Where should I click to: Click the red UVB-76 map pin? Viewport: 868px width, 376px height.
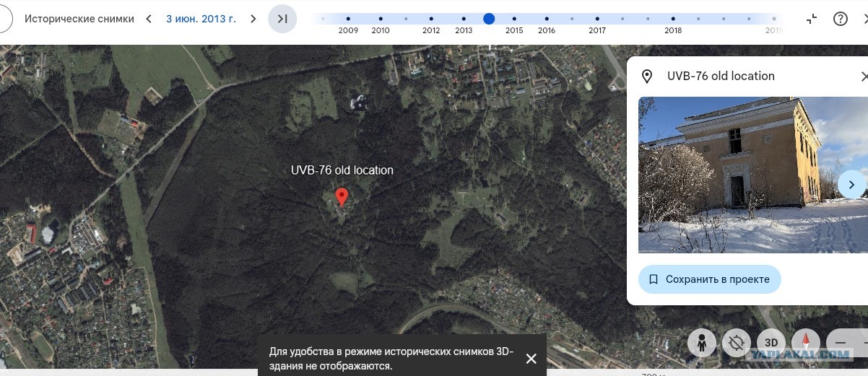(342, 197)
